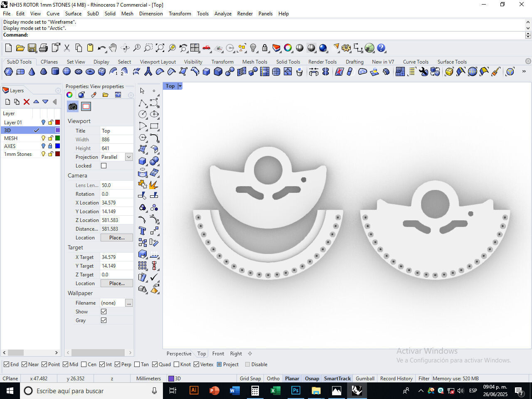Toggle Gumball in the status bar
Image resolution: width=532 pixels, height=399 pixels.
tap(365, 379)
